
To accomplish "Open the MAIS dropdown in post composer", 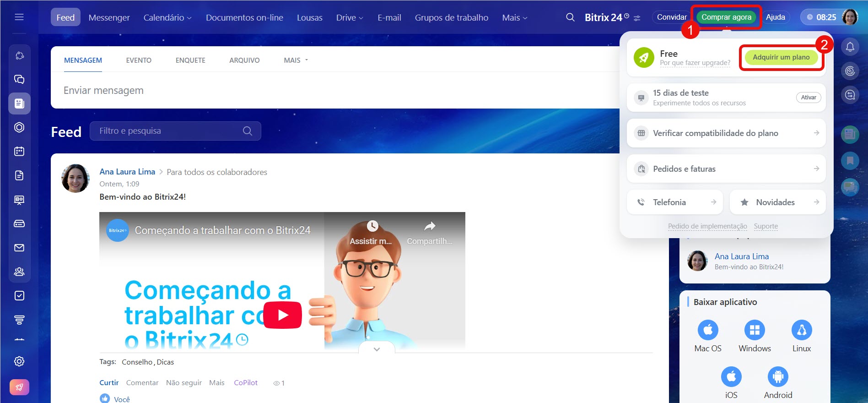I will point(296,60).
